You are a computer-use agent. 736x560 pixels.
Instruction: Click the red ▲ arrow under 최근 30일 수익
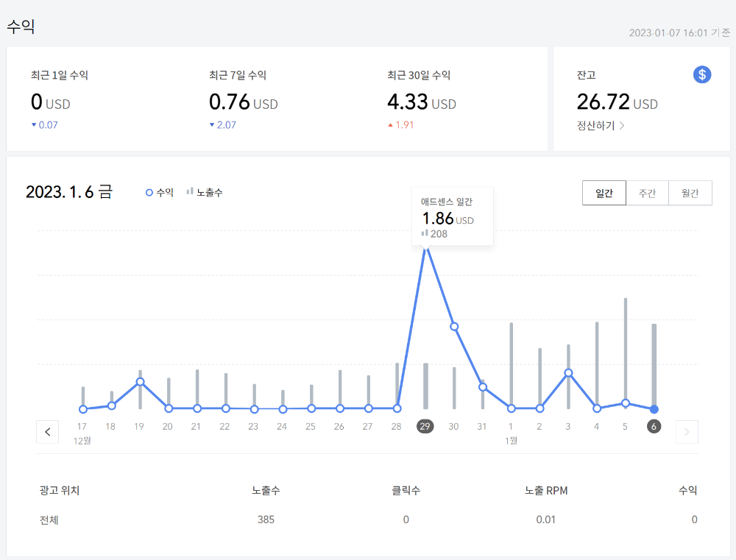click(391, 125)
